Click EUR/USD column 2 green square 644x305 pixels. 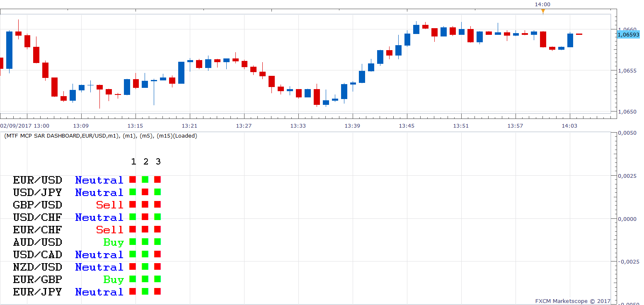point(145,179)
